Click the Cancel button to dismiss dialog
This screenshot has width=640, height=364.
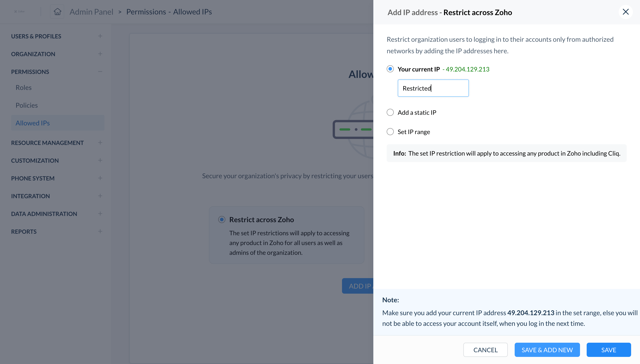(485, 350)
